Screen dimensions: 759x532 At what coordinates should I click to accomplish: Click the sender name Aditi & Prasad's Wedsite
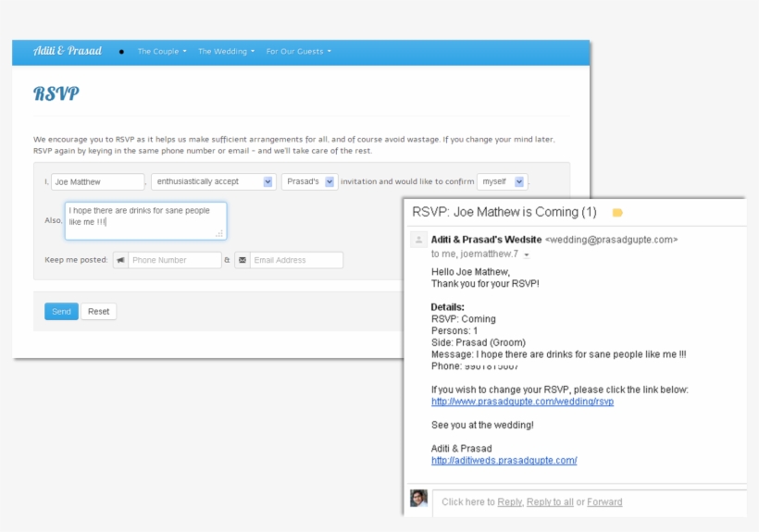[x=487, y=240]
